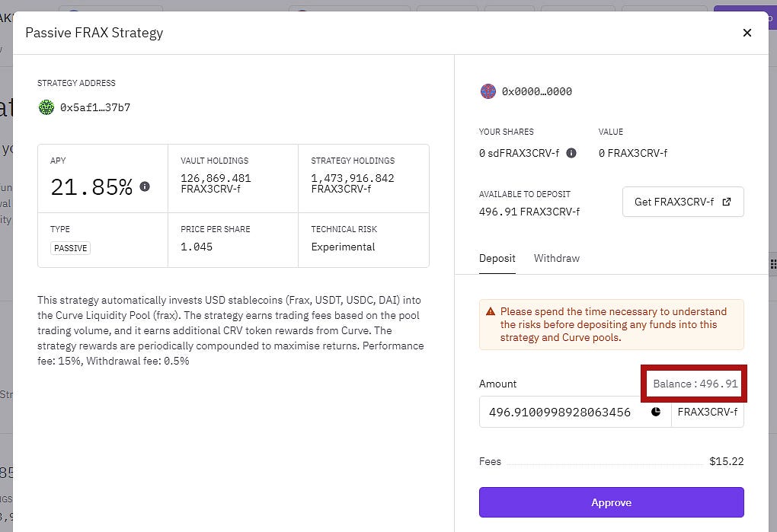This screenshot has height=532, width=777.
Task: Click the risk warning message text
Action: (613, 325)
